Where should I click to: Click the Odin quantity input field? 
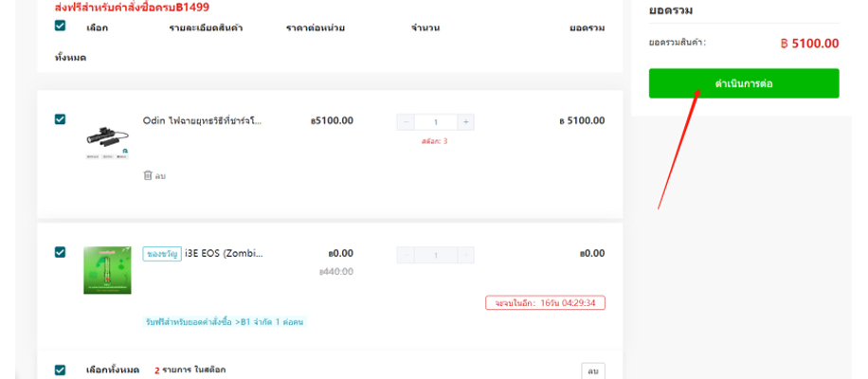coord(435,122)
